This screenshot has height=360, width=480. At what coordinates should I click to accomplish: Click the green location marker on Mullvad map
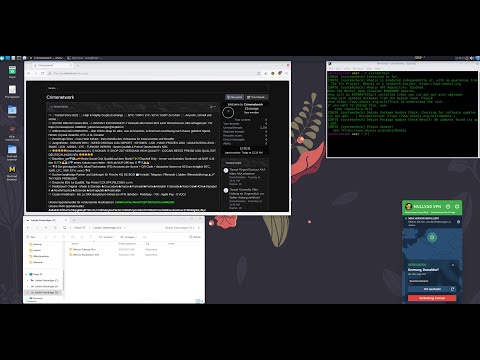pyautogui.click(x=432, y=237)
